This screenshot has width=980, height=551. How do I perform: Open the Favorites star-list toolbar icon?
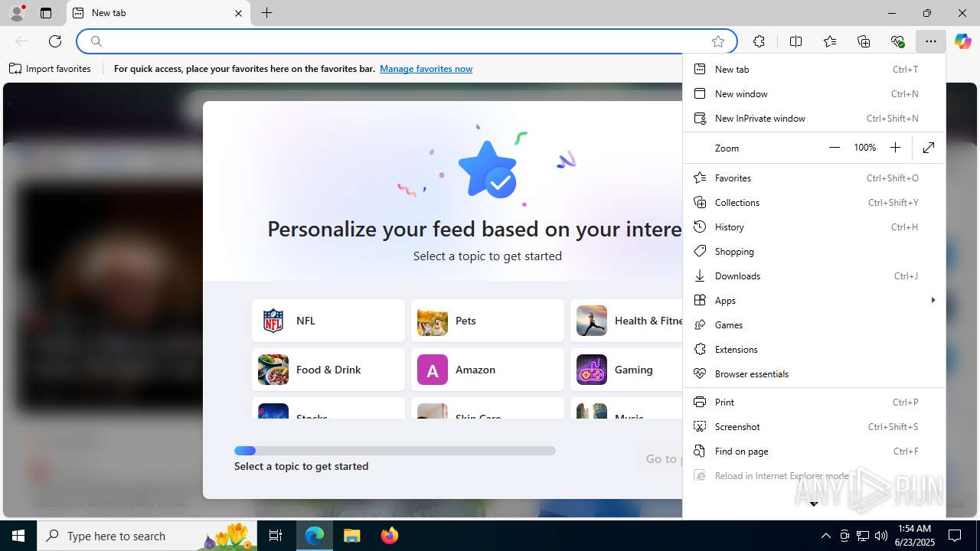(x=830, y=41)
